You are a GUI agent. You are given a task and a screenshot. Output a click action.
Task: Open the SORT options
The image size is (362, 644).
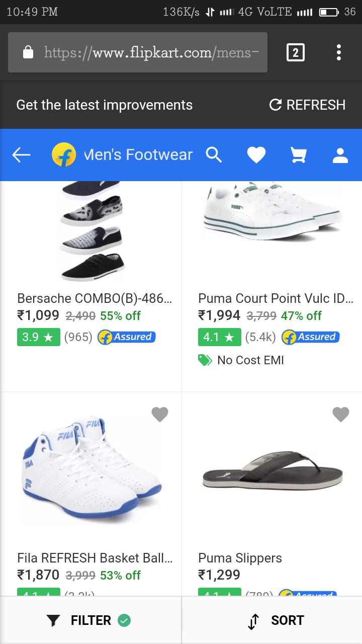click(277, 620)
